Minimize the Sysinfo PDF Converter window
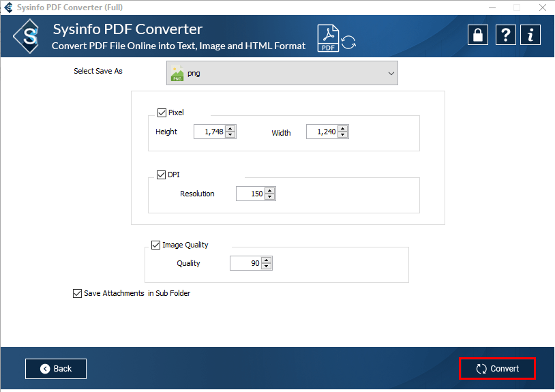 click(492, 7)
